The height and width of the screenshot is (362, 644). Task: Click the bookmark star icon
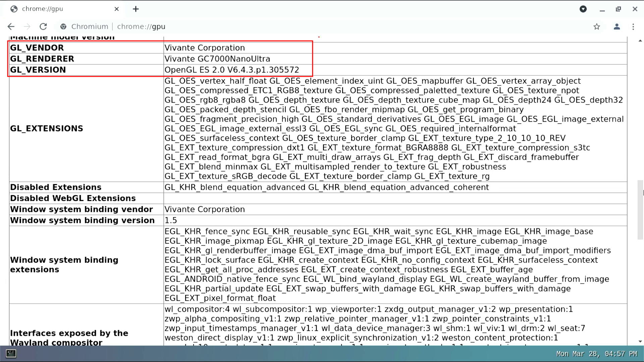coord(597,26)
